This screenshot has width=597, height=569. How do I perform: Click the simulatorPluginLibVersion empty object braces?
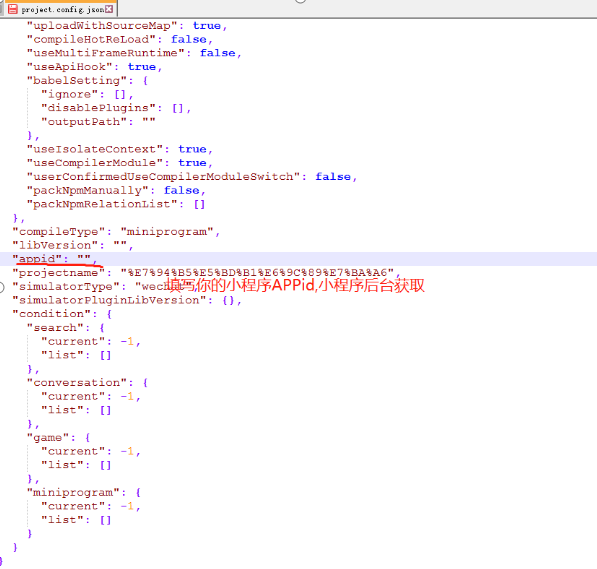click(x=228, y=300)
